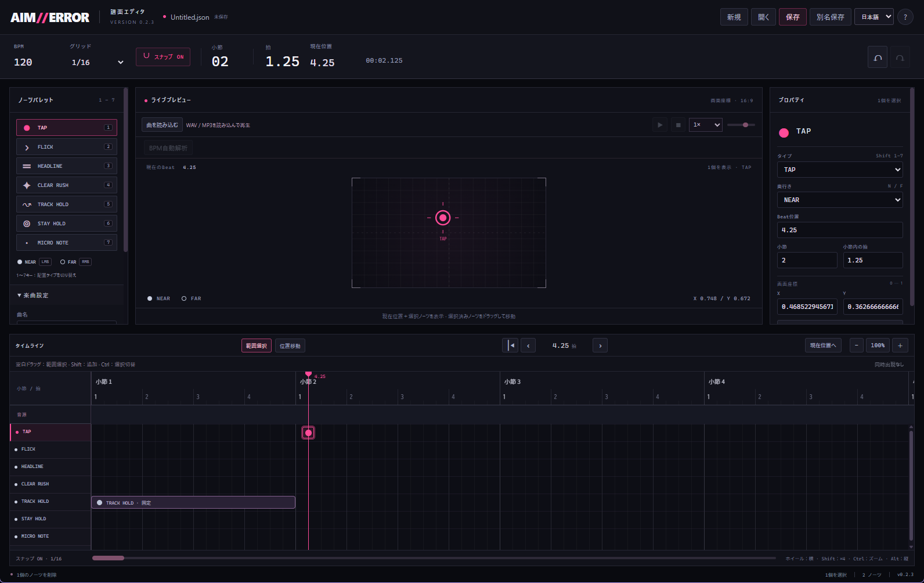This screenshot has width=924, height=583.
Task: Click the 開く open button
Action: [763, 17]
